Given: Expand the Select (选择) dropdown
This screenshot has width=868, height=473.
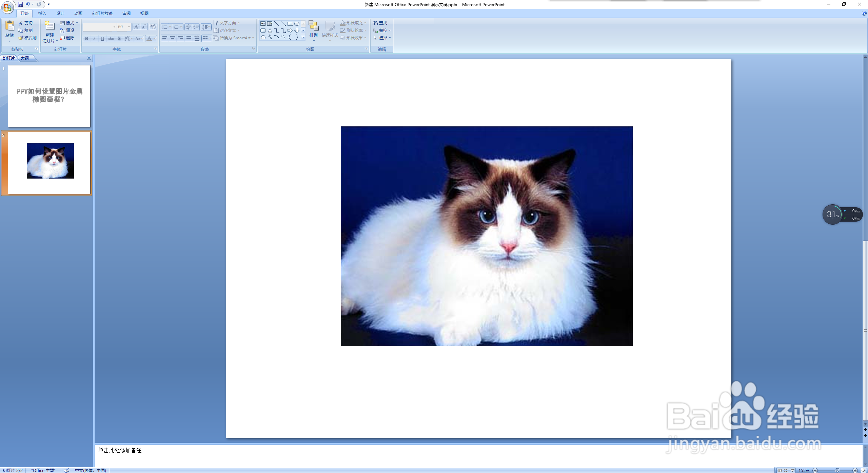Looking at the screenshot, I should 390,38.
